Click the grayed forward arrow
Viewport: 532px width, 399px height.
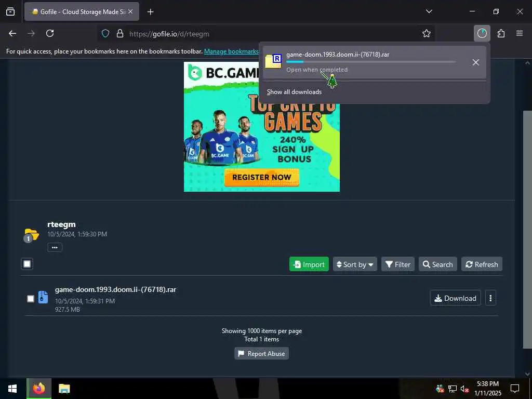[x=31, y=33]
